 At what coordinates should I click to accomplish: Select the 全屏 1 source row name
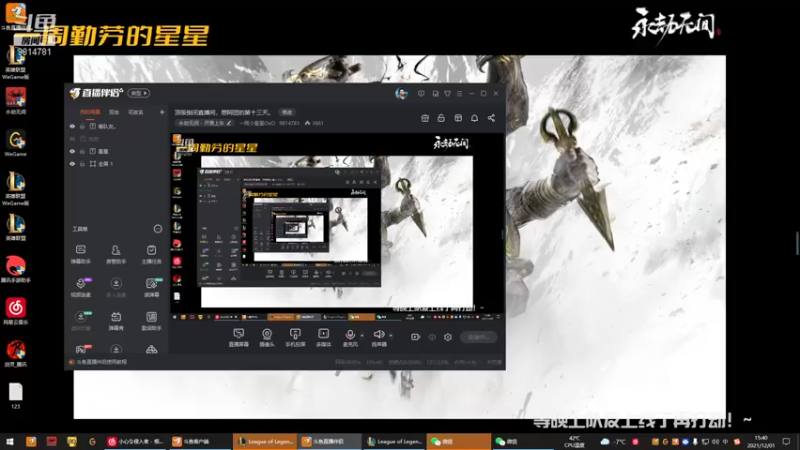coord(105,164)
